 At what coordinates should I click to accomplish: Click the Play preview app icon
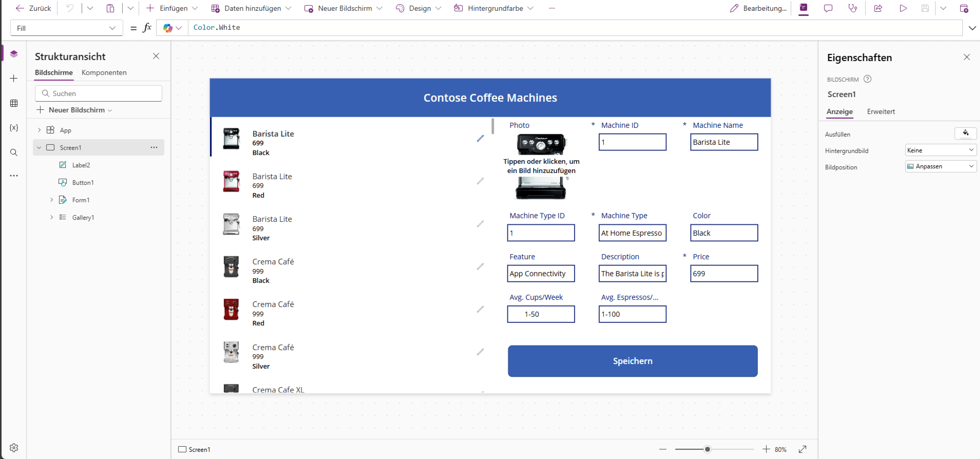point(903,8)
